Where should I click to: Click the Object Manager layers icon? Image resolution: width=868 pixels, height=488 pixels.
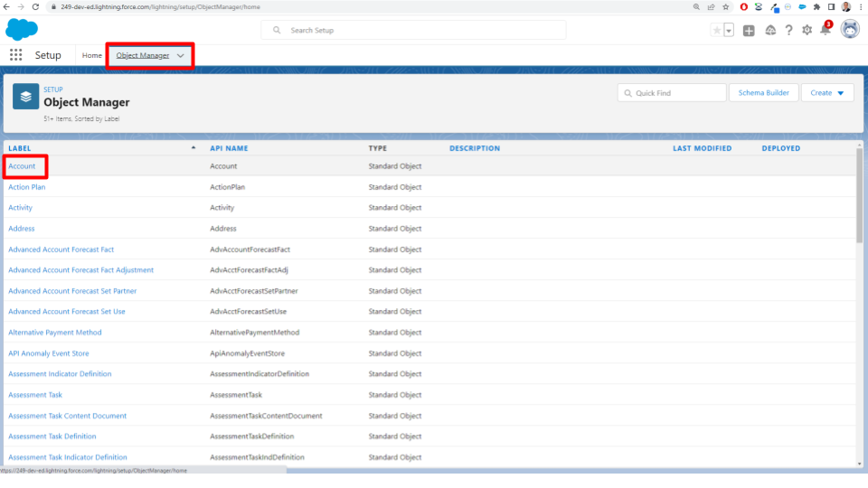coord(25,97)
